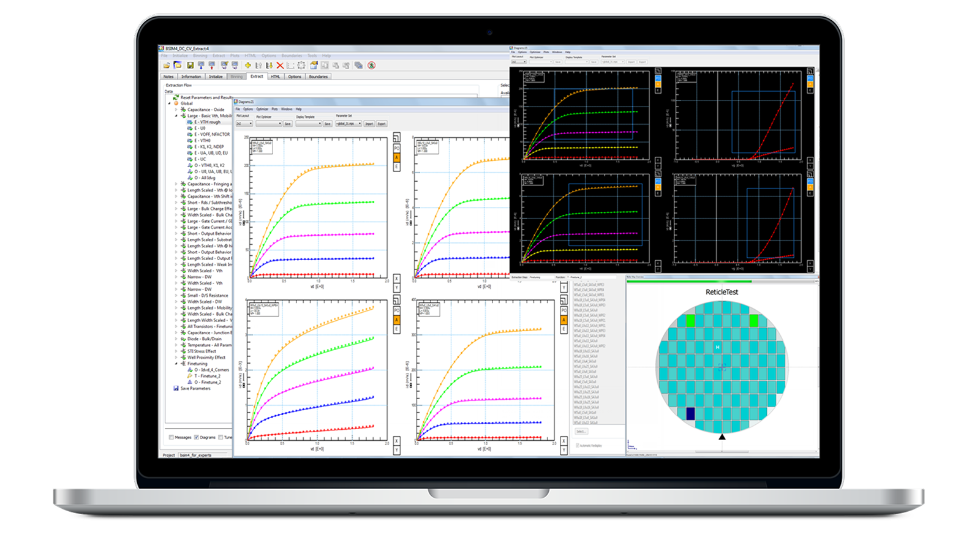Click the red circular stop icon in toolbar

(x=371, y=66)
